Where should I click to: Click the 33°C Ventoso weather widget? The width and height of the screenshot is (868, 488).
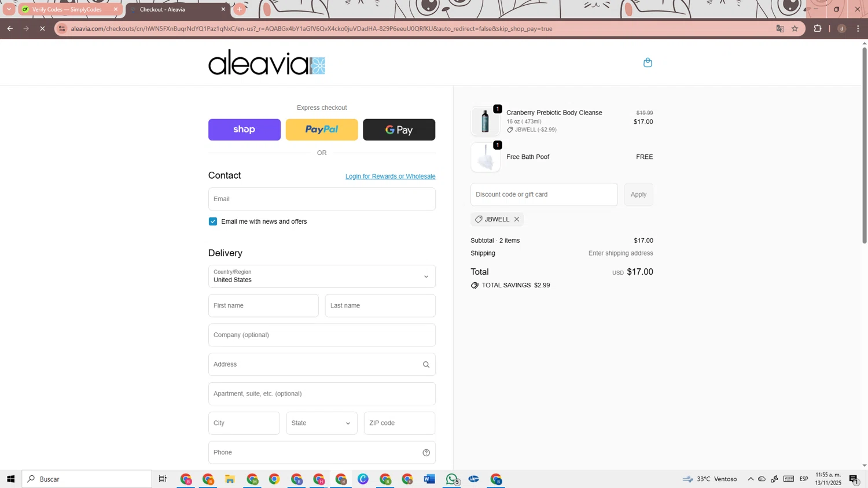[709, 479]
